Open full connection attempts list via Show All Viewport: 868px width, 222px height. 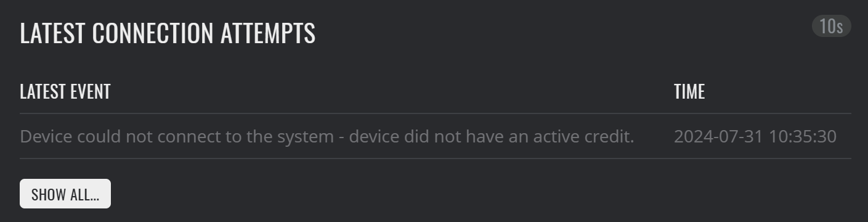pos(65,194)
